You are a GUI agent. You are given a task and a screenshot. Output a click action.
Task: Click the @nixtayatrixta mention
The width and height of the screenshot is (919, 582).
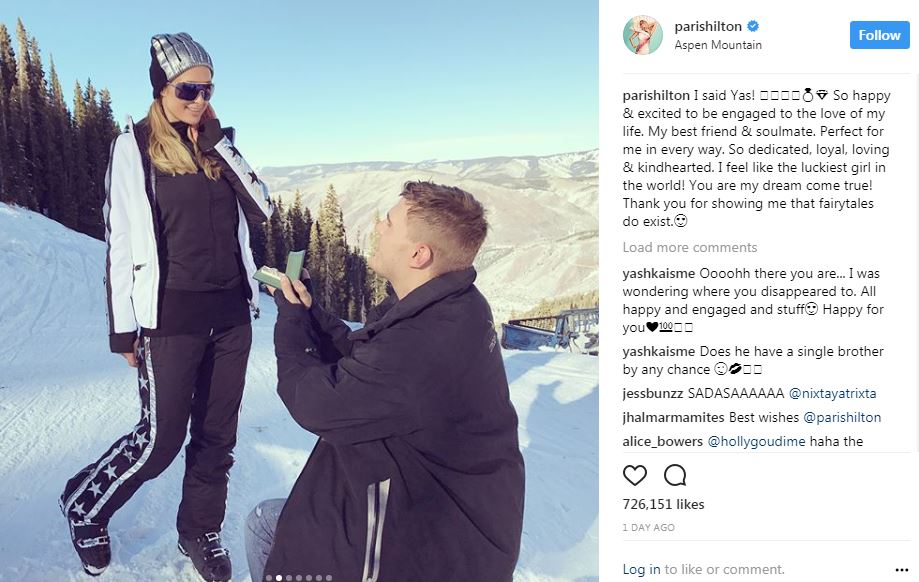pos(832,393)
